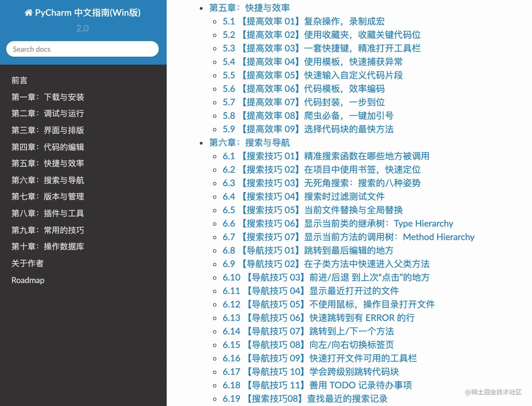Open 6.17 学会跨级别跳转代码块
This screenshot has height=406, width=532.
click(x=311, y=372)
